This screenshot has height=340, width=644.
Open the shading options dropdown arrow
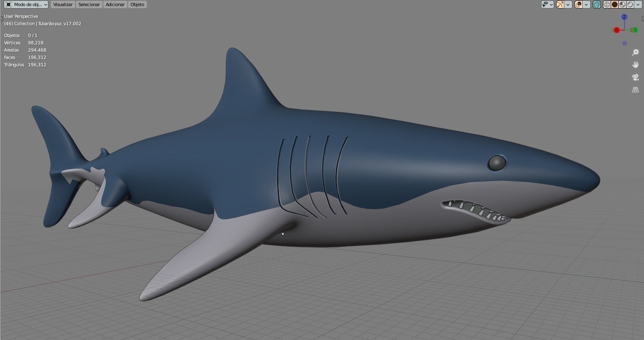[x=638, y=4]
